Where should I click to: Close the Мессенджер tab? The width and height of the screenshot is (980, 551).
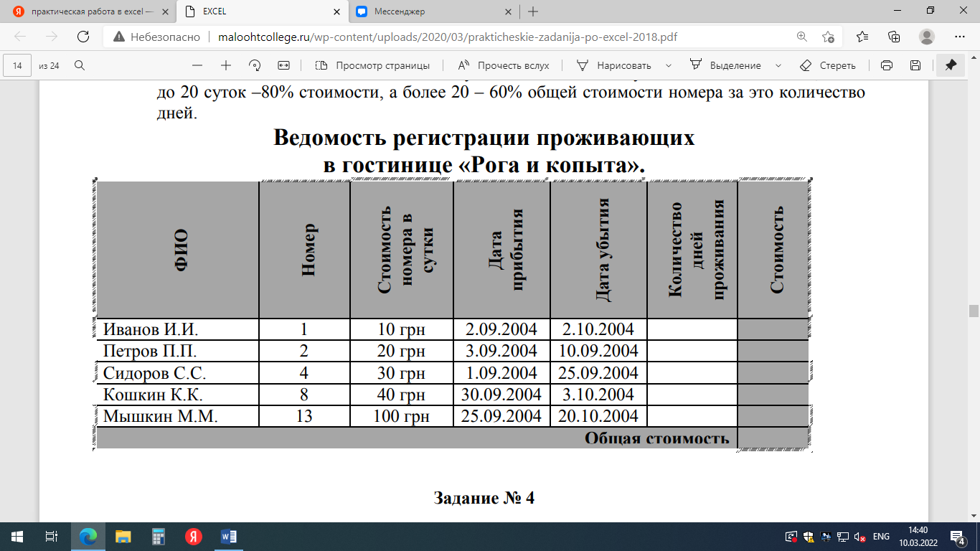[x=508, y=11]
